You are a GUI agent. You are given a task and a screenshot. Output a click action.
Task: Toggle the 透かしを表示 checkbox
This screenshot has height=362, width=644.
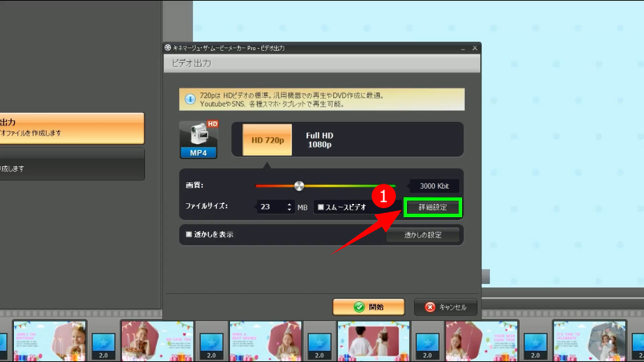coord(188,235)
